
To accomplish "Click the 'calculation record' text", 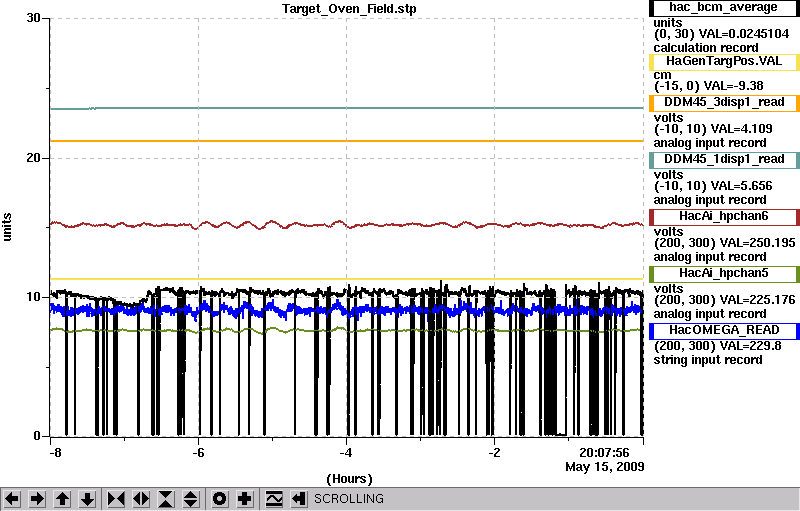I will click(x=706, y=48).
